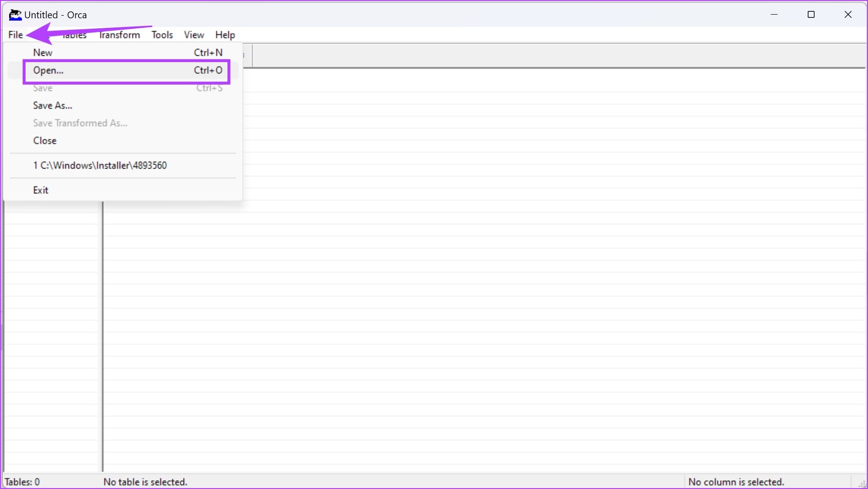Open the Transform menu
Image resolution: width=868 pixels, height=489 pixels.
coord(119,35)
